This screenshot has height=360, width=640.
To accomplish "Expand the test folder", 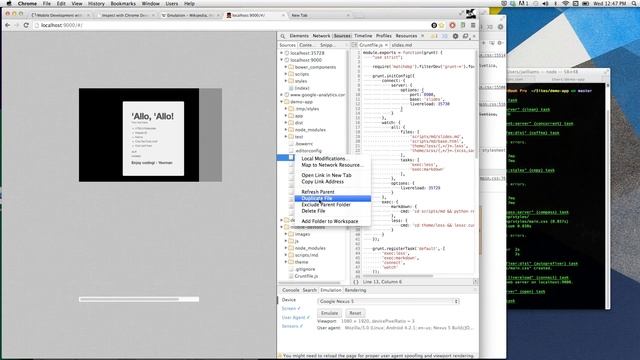I will (286, 137).
